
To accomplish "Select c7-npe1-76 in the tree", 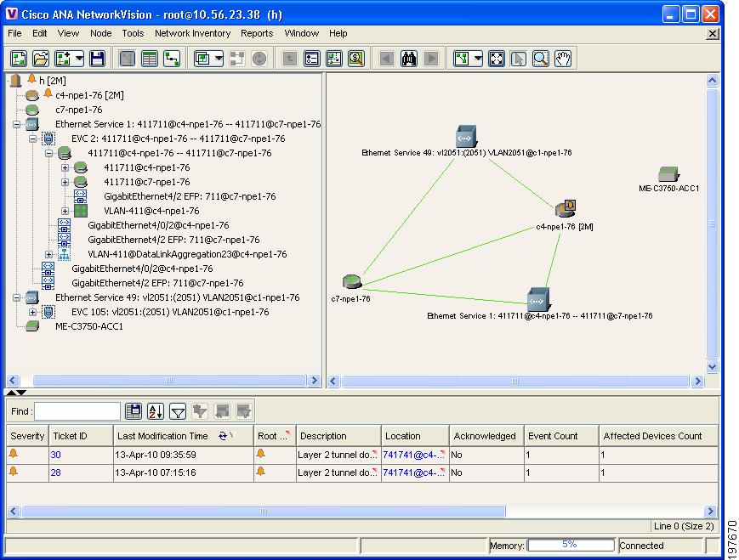I will [x=79, y=110].
